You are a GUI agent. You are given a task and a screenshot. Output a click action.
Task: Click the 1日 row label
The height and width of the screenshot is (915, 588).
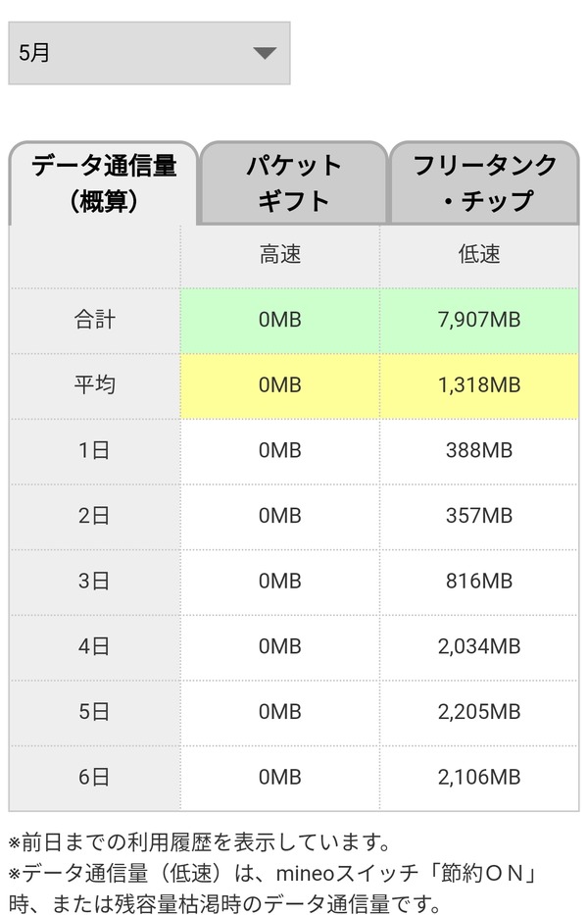pyautogui.click(x=94, y=450)
